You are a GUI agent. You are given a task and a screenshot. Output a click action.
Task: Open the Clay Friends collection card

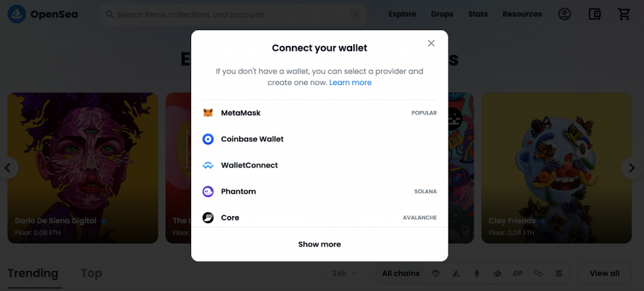(x=557, y=168)
